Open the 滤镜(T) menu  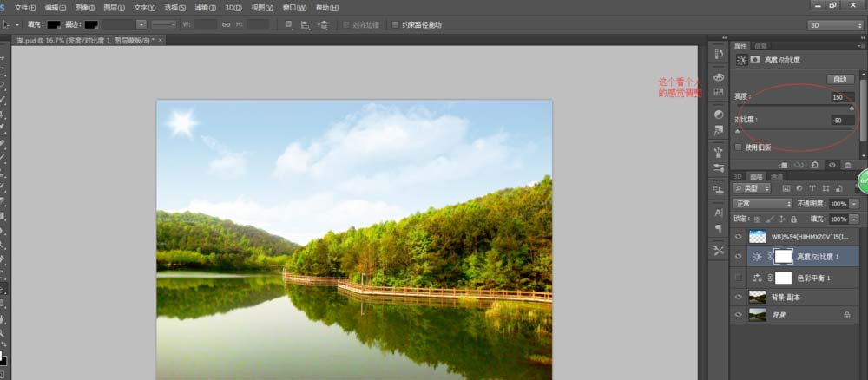click(206, 8)
